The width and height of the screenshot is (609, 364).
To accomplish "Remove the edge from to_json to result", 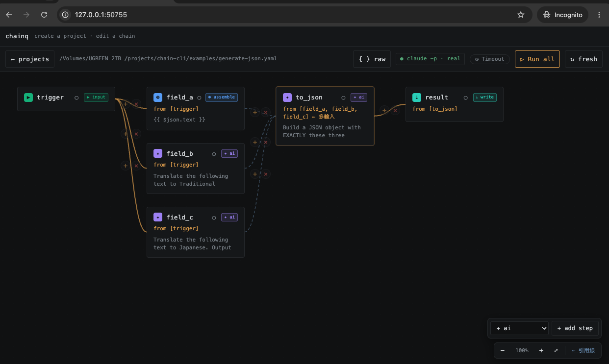I will 395,111.
